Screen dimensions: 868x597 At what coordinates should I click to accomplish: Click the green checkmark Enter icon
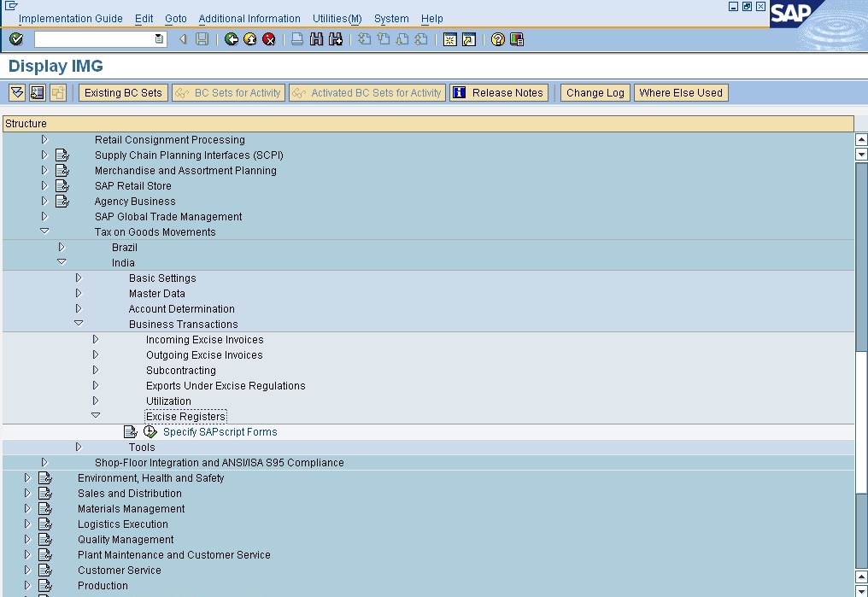click(x=16, y=39)
